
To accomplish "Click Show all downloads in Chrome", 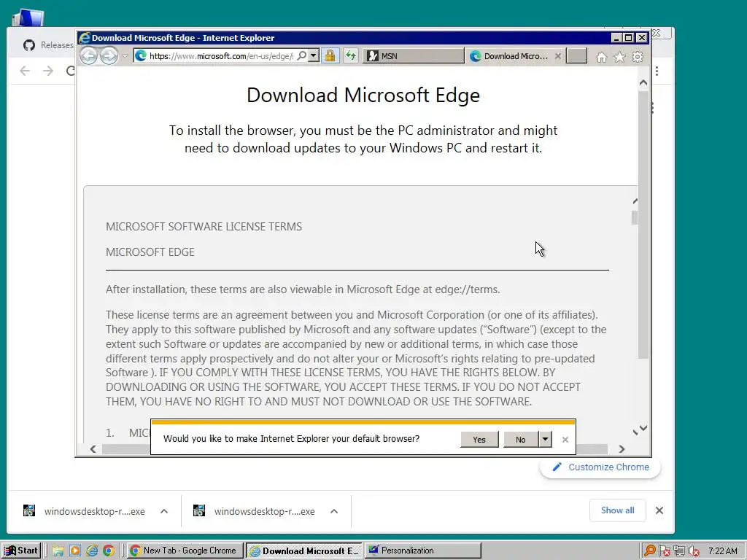I will click(x=617, y=510).
